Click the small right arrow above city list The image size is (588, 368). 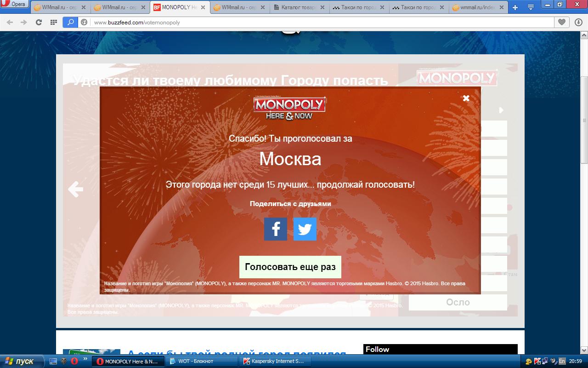pos(501,110)
